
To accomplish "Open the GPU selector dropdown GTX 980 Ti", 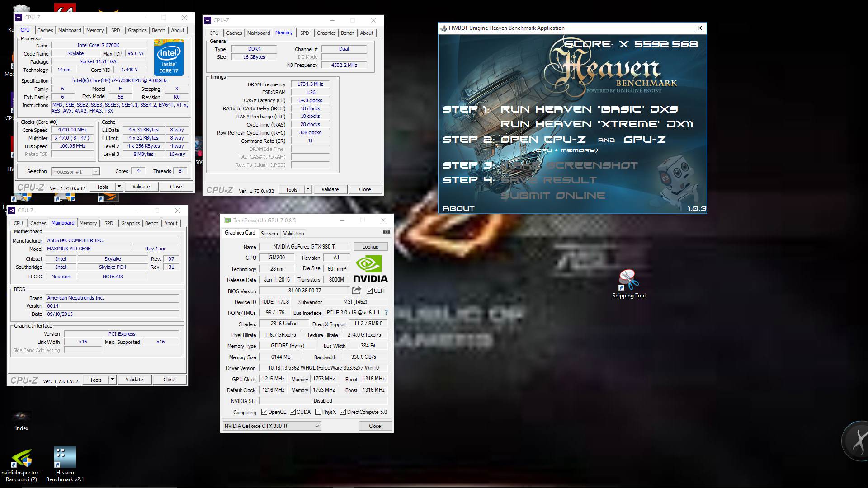I will [272, 426].
